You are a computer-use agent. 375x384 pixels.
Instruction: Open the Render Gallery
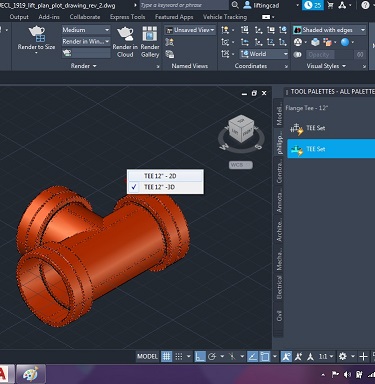point(150,42)
